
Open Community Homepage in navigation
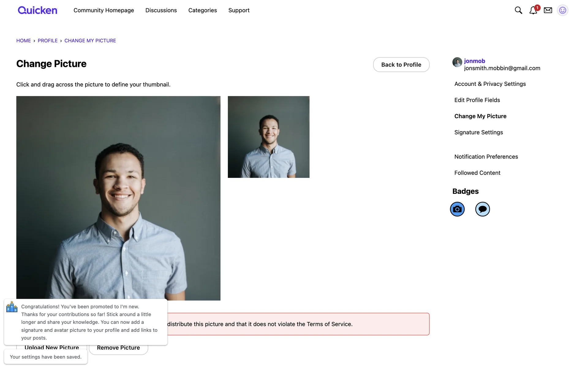pyautogui.click(x=104, y=10)
